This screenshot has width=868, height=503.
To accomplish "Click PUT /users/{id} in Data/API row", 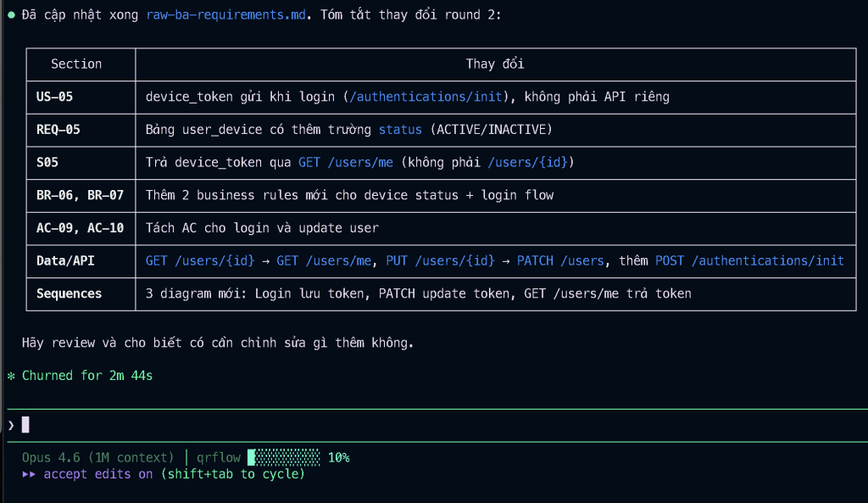I will [440, 260].
